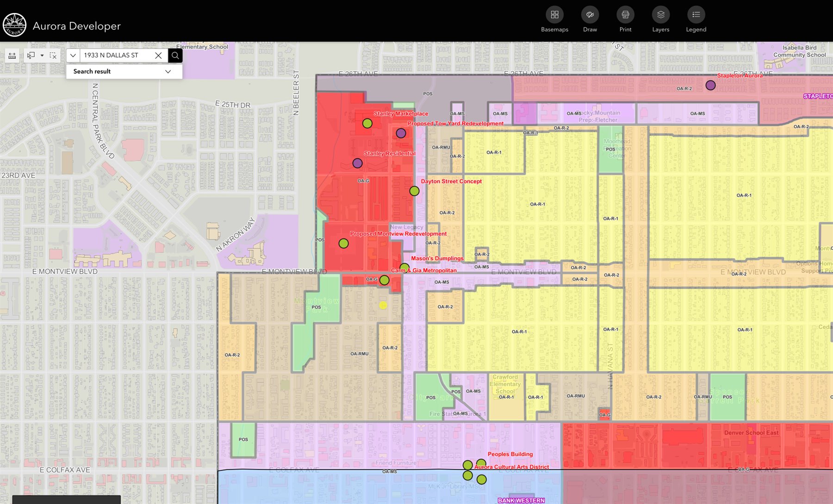Screen dimensions: 833x504
Task: Click the Stanley Residential purple marker
Action: [357, 163]
